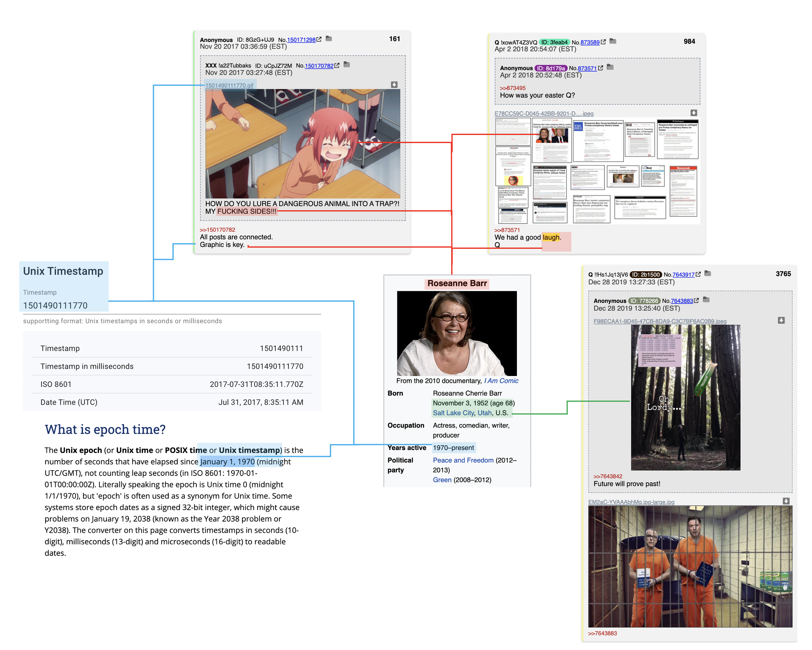Follow reply reference >>7643842
Viewport: 812px width, 650px height.
click(608, 477)
